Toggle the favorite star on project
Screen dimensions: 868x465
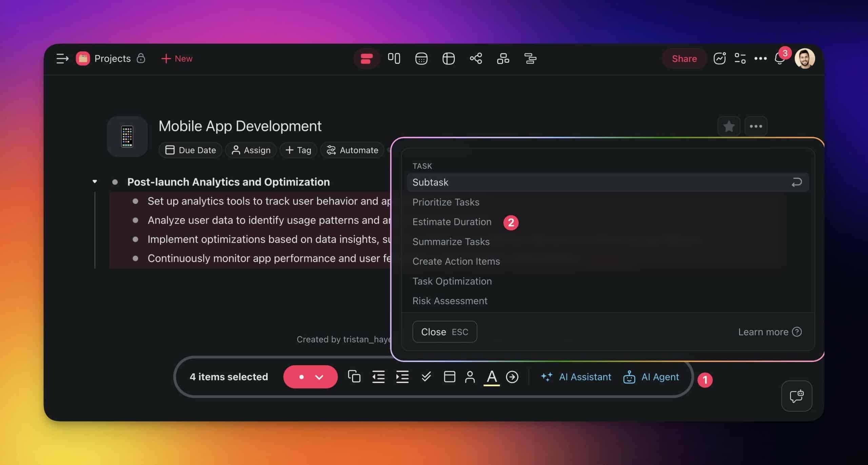click(729, 126)
